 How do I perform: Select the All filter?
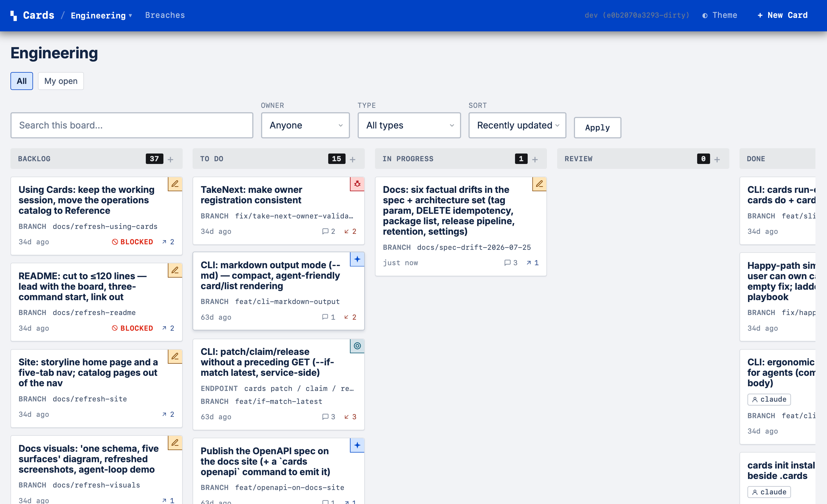coord(21,81)
